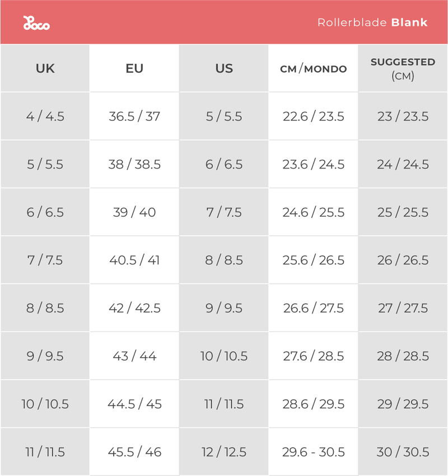The height and width of the screenshot is (476, 448).
Task: Select suggested 26 / 26.5 cm cell
Action: [x=403, y=260]
